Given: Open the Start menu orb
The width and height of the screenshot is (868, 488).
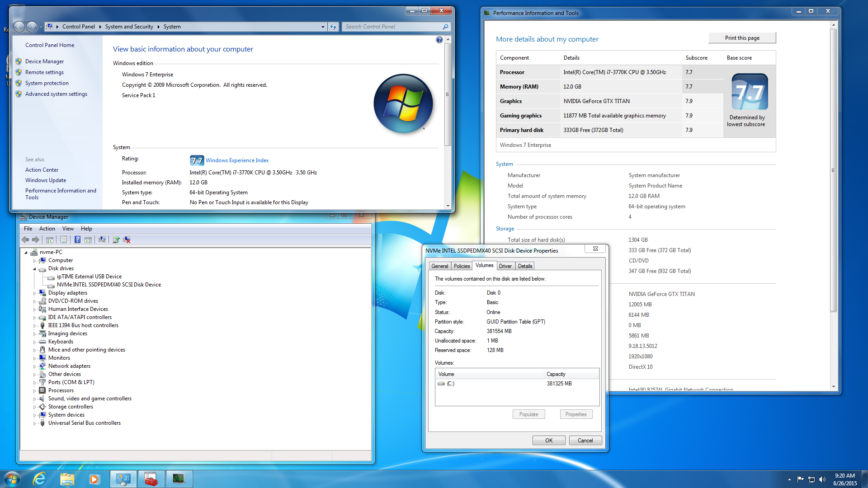Looking at the screenshot, I should tap(12, 479).
